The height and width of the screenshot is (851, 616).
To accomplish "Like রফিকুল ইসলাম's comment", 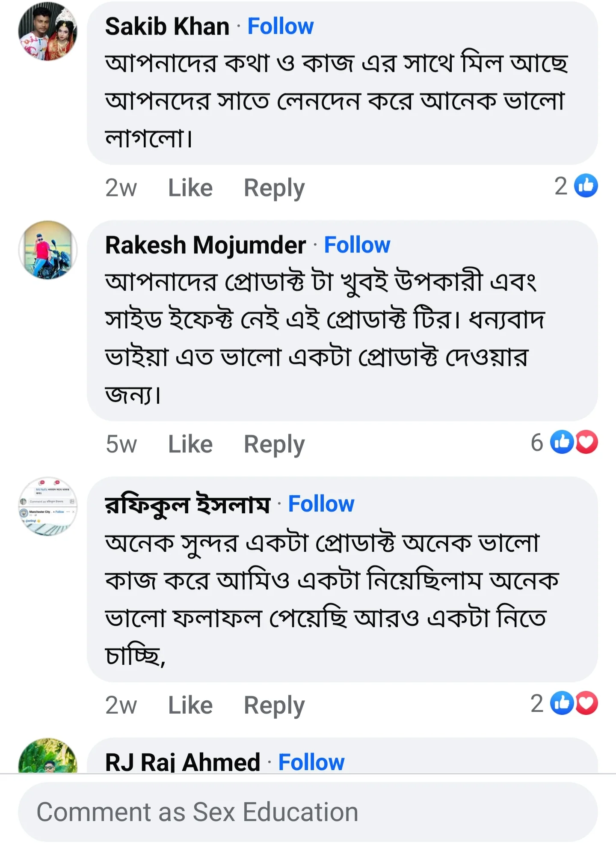I will 190,704.
